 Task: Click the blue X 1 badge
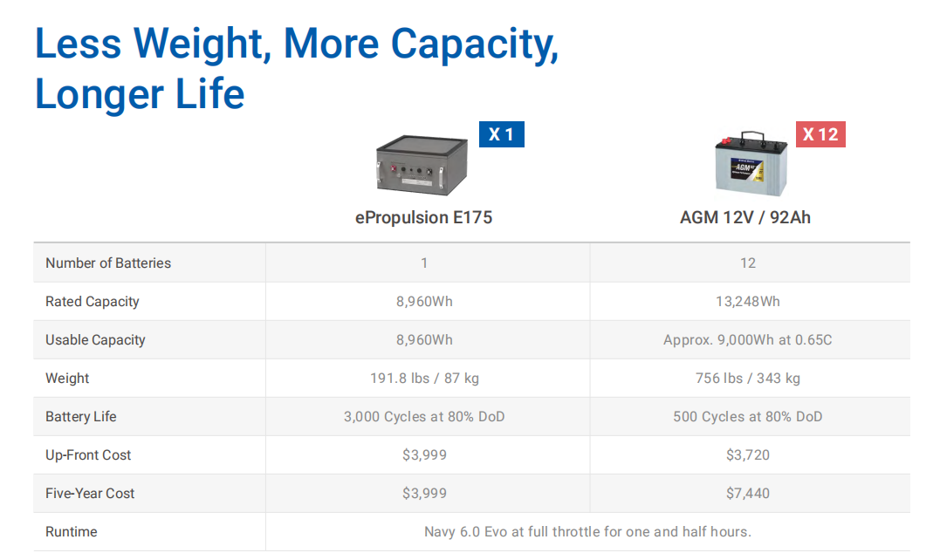coord(502,134)
